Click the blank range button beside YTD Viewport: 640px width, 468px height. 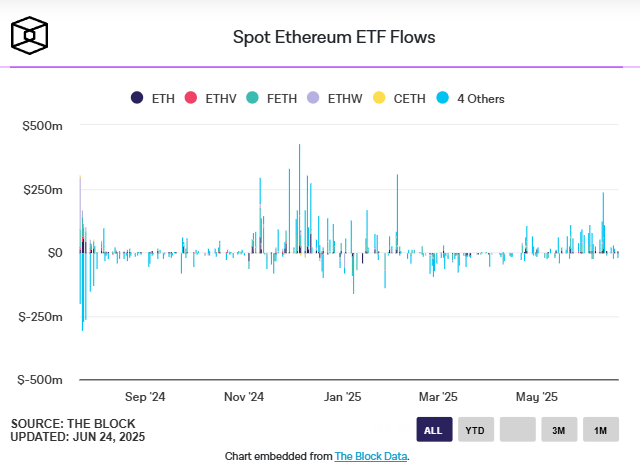(x=517, y=429)
